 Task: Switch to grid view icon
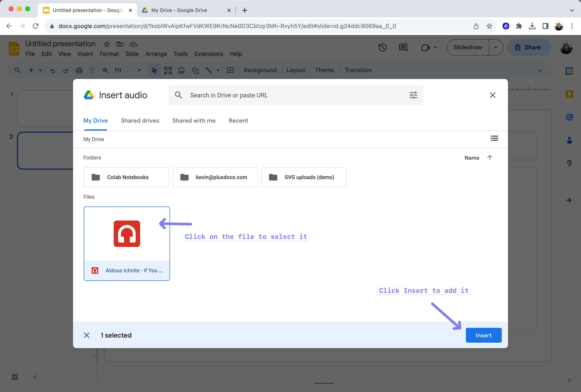[15, 377]
